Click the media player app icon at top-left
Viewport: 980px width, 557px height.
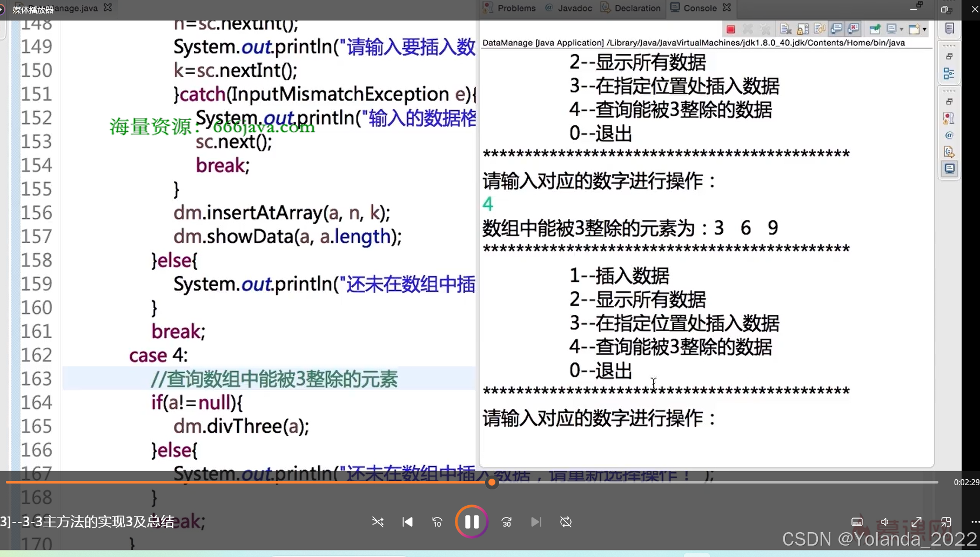click(2, 9)
